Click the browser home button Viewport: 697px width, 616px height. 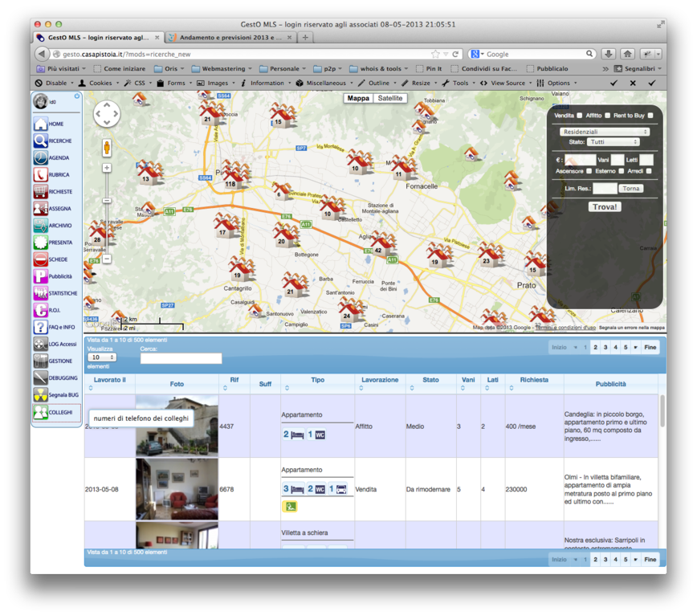627,54
